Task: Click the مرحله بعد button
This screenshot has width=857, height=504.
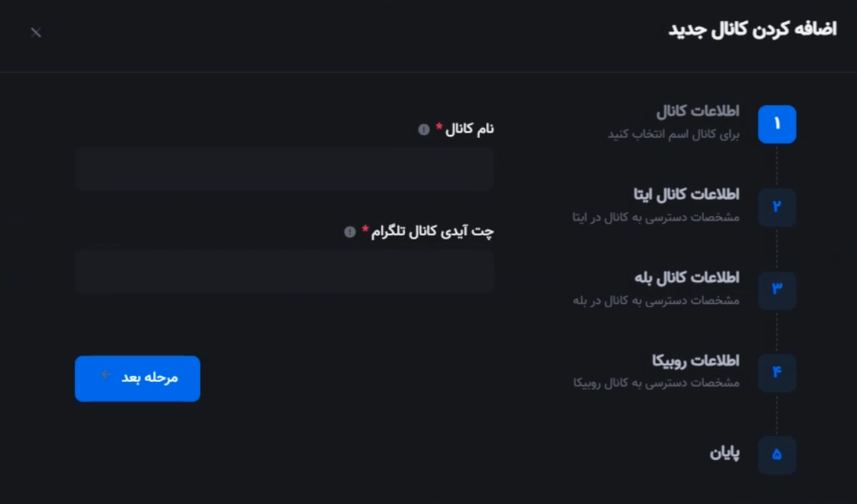Action: point(137,378)
